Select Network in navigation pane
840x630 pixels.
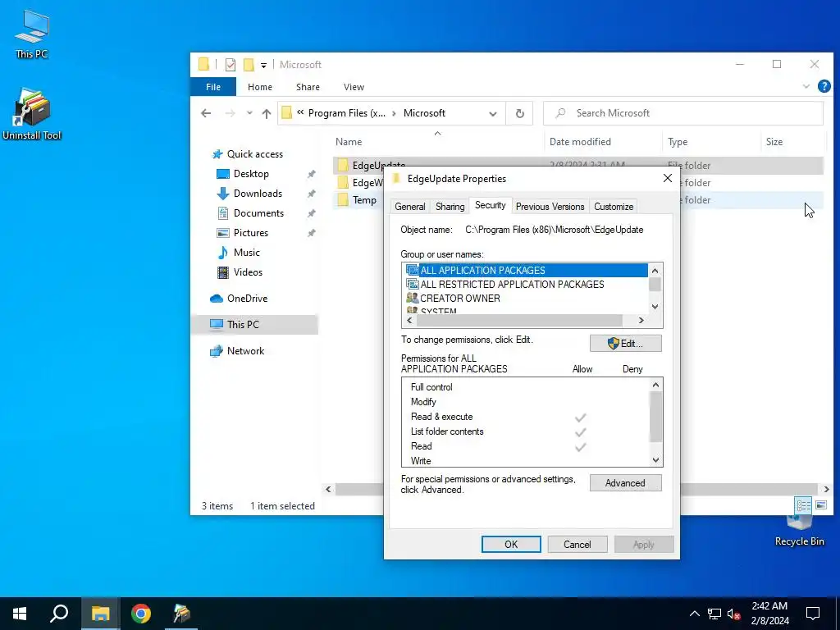245,351
